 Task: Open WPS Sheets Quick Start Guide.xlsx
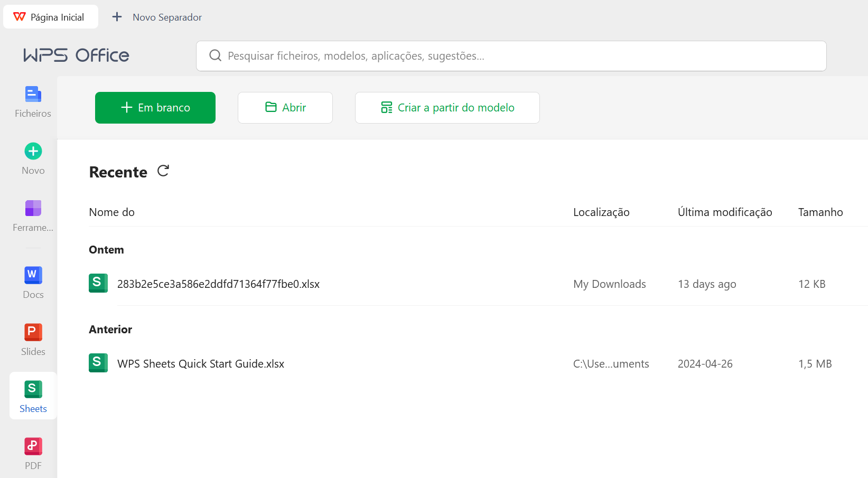[201, 364]
